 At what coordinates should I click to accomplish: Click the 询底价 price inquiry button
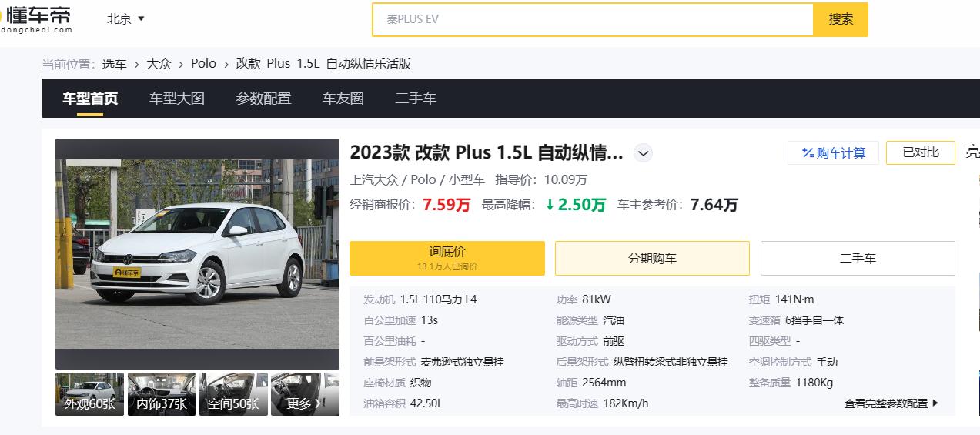pos(447,258)
